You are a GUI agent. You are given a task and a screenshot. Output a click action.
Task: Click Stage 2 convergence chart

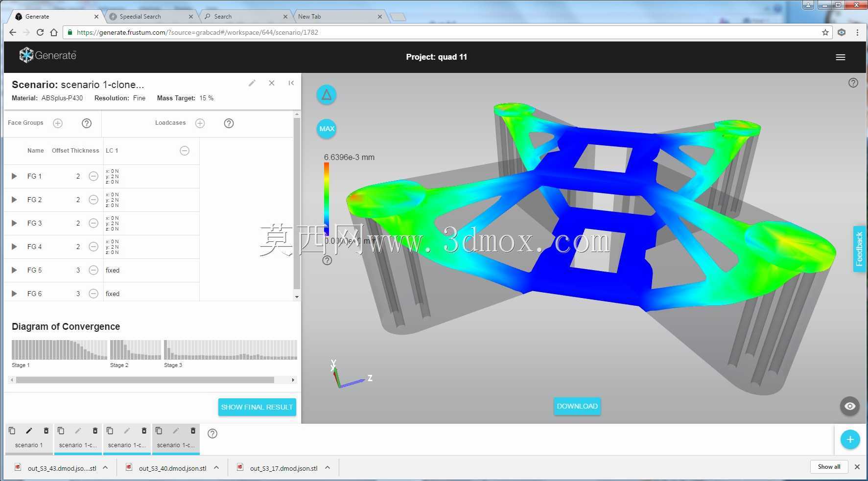pyautogui.click(x=136, y=350)
